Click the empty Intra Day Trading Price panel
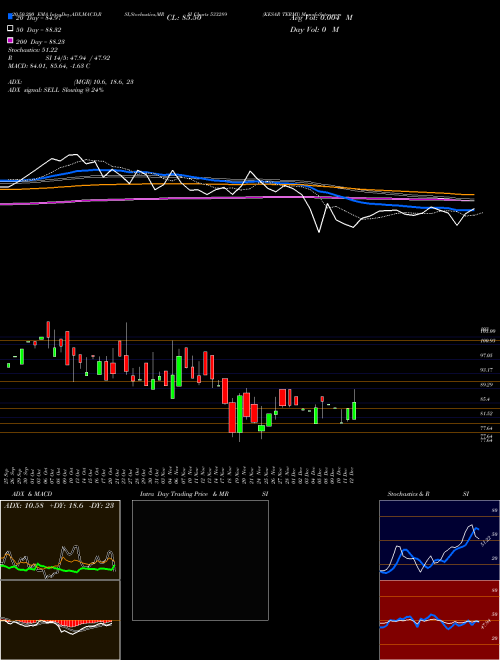Viewport: 500px width, 660px height. click(x=200, y=560)
